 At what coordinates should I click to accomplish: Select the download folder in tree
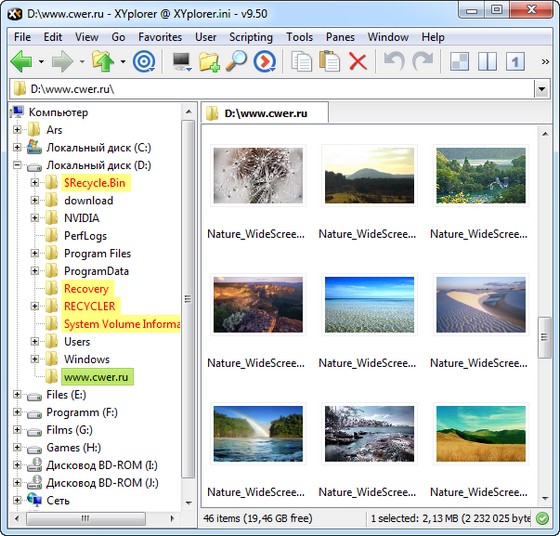89,200
